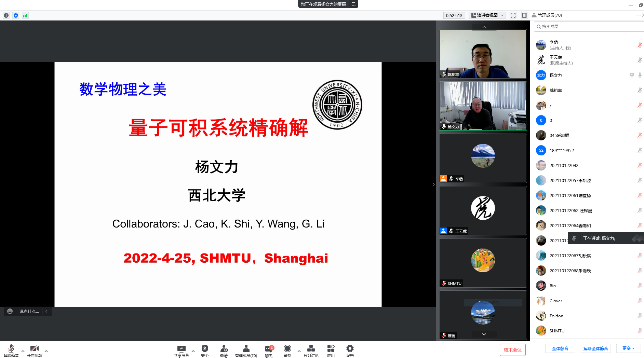
Task: Open the Apps (应用) icon
Action: point(331,349)
